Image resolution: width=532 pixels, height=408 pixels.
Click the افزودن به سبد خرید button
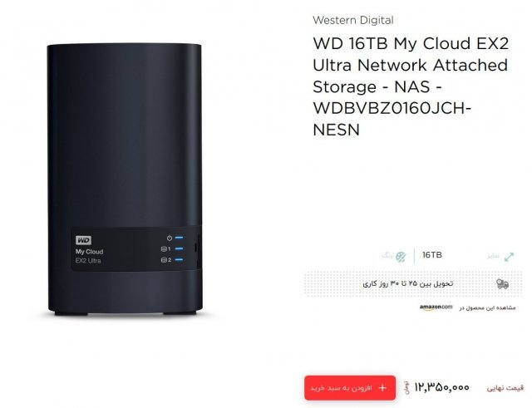coord(350,388)
